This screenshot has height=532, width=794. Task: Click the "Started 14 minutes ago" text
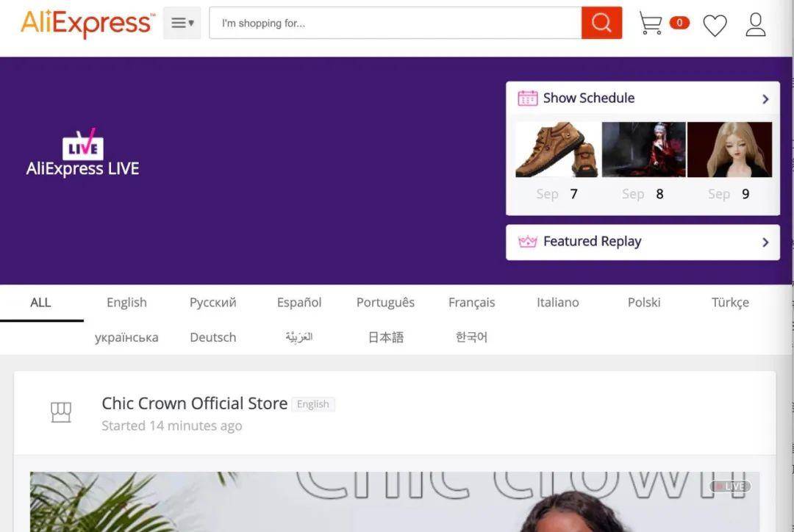(x=171, y=425)
